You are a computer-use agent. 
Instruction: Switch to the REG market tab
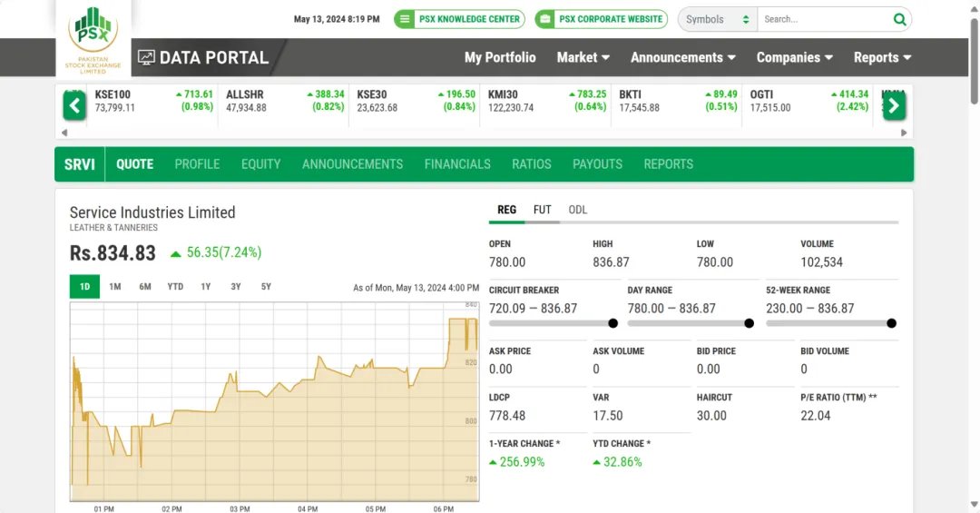507,210
